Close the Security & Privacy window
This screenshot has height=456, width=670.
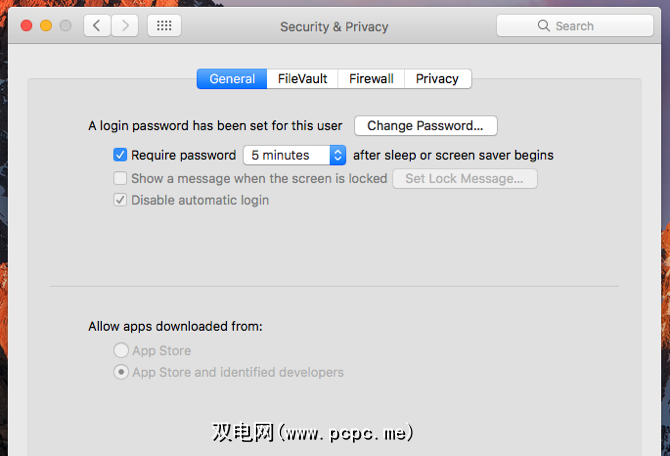point(26,25)
